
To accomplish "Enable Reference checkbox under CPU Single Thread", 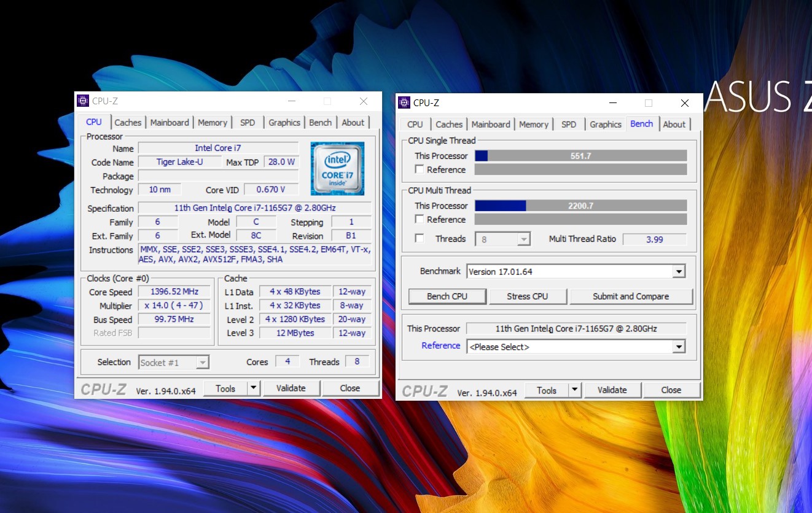I will click(420, 169).
